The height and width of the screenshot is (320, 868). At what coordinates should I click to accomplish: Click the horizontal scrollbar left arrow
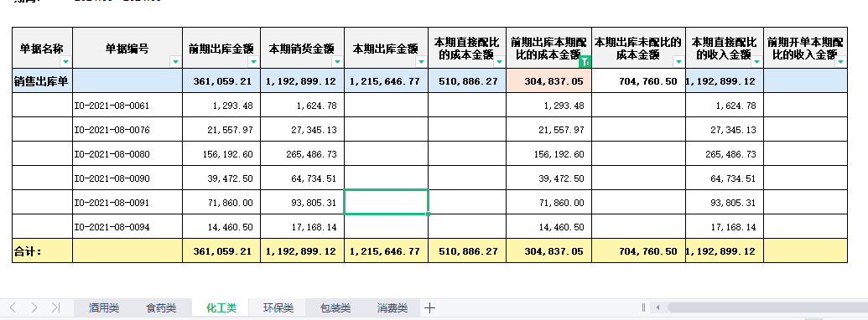pyautogui.click(x=657, y=307)
